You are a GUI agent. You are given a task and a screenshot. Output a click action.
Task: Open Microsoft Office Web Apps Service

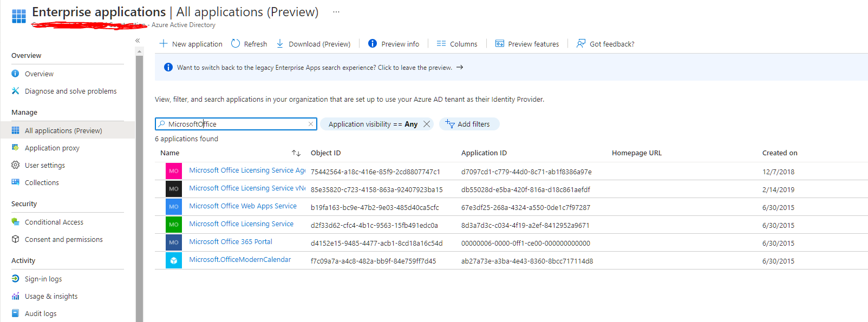[243, 206]
